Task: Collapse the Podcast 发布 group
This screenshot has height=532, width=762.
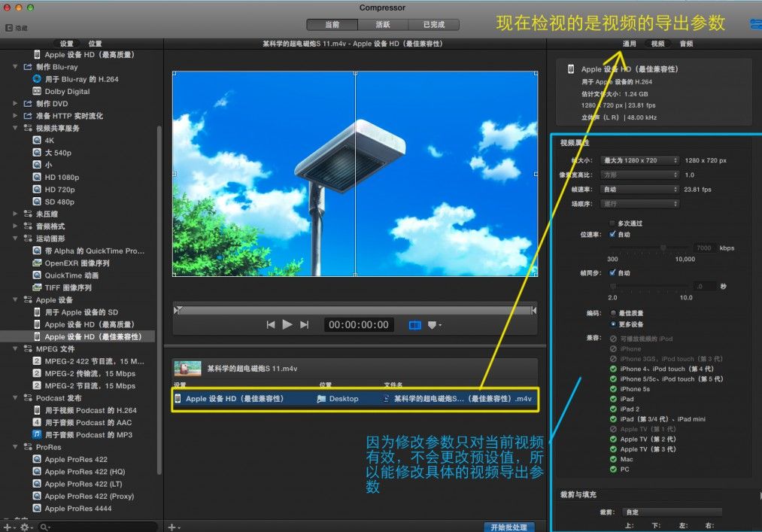Action: [x=15, y=398]
